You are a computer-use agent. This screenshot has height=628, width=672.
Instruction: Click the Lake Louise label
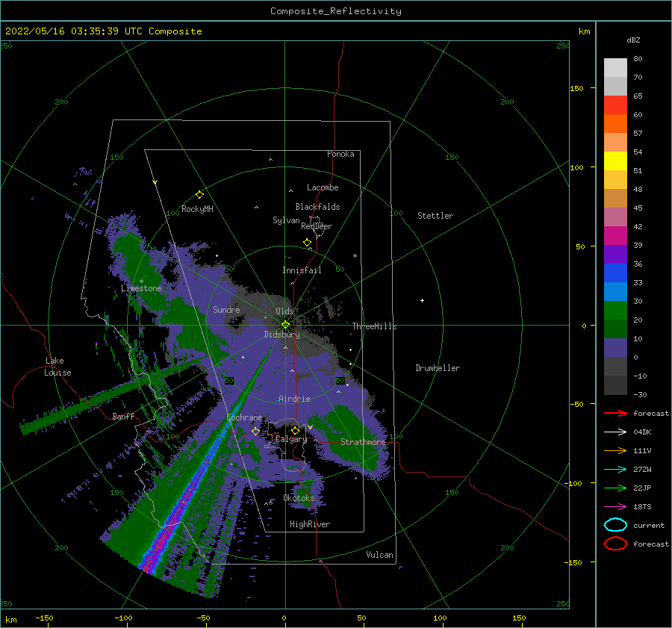57,367
